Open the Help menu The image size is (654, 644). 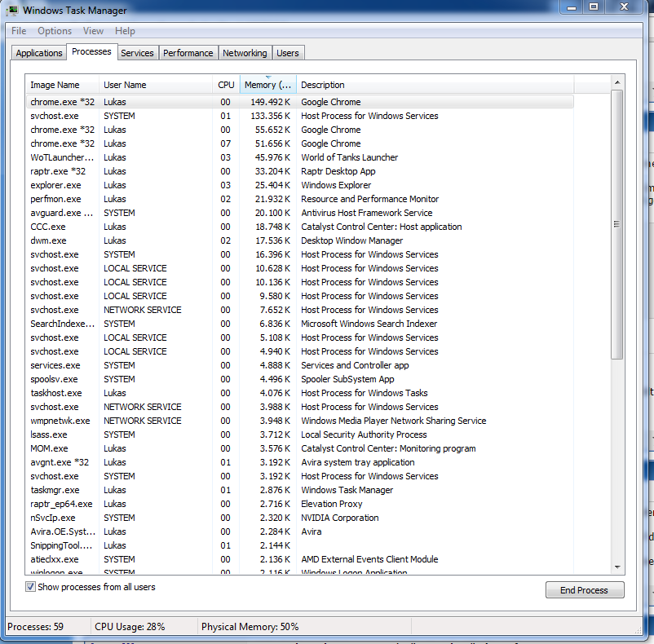pyautogui.click(x=125, y=31)
